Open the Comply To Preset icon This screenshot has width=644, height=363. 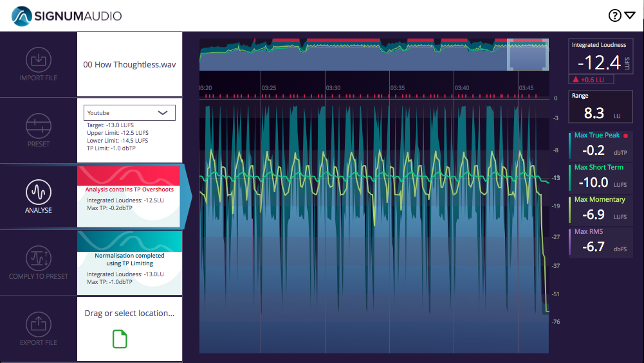click(x=38, y=258)
